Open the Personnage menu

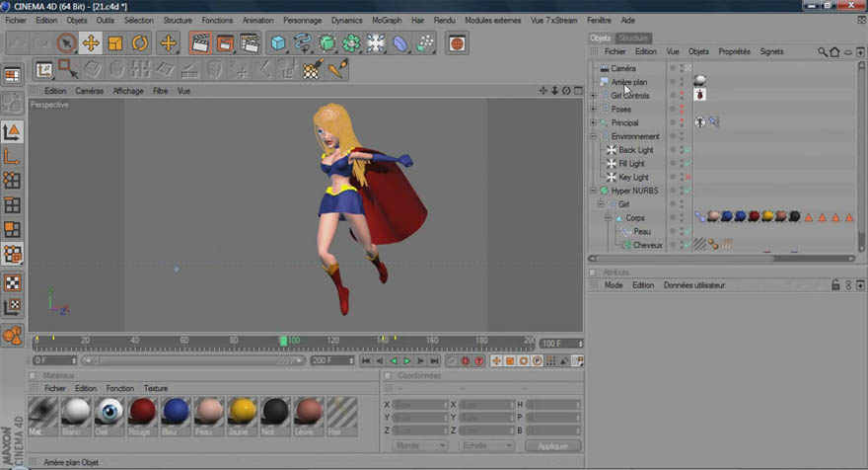(x=302, y=20)
